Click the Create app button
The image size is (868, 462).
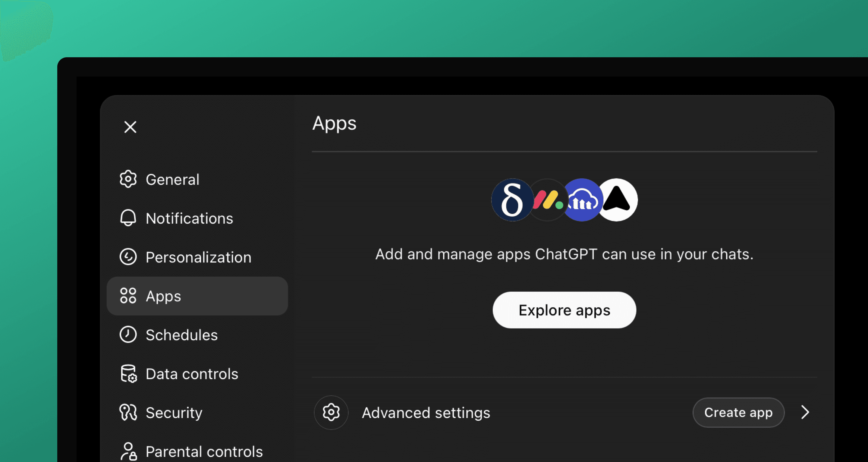click(738, 412)
